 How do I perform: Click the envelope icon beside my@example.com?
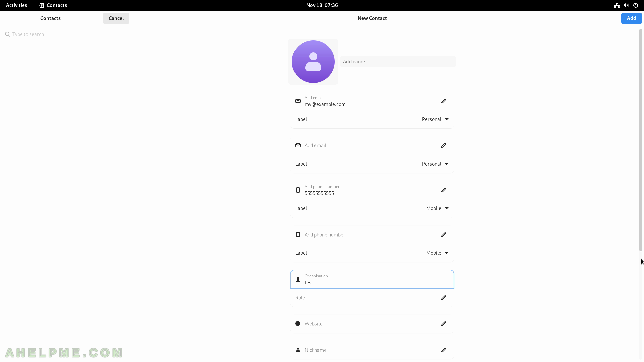pos(298,101)
